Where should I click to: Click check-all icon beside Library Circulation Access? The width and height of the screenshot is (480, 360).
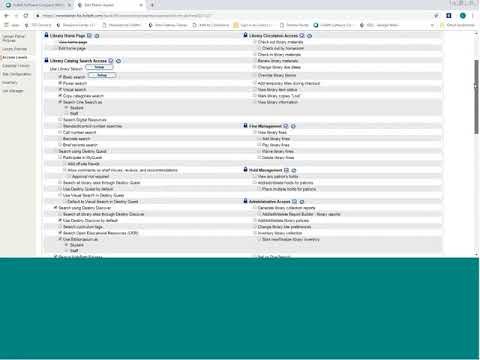click(302, 35)
